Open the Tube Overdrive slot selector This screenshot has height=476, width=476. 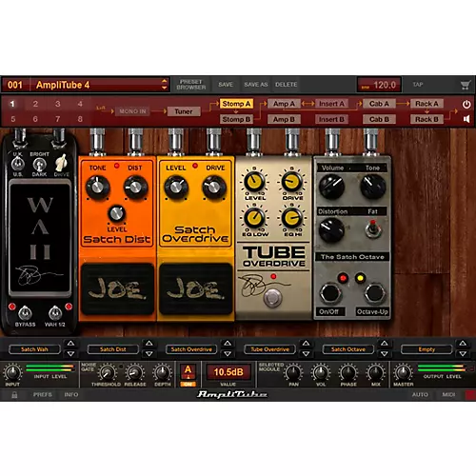(269, 349)
